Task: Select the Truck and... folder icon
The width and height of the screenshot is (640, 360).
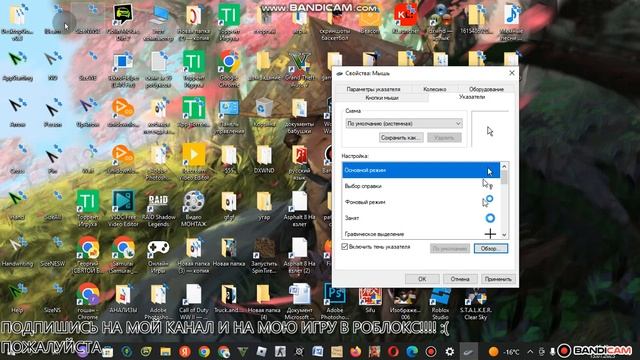Action: pyautogui.click(x=229, y=299)
